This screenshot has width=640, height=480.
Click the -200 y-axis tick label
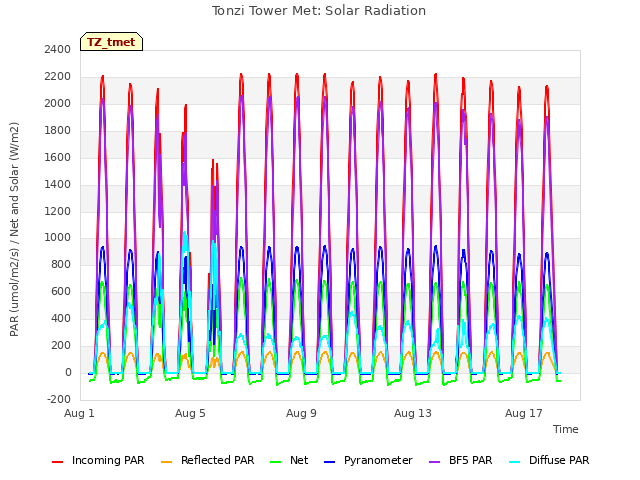point(59,400)
